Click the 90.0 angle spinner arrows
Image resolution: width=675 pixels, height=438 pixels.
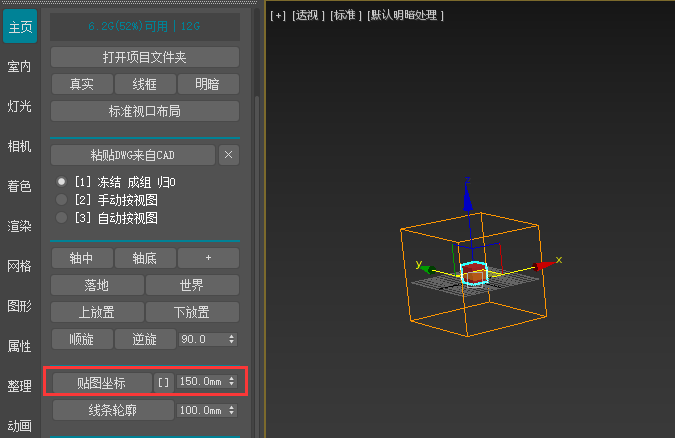point(232,339)
